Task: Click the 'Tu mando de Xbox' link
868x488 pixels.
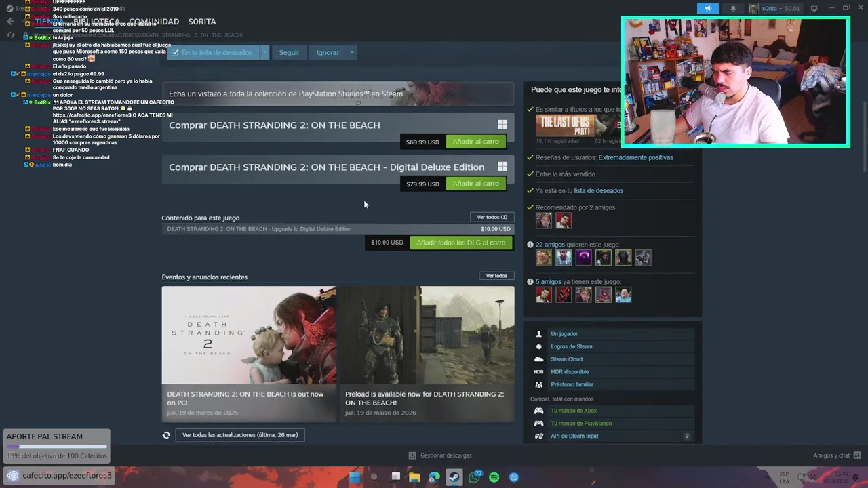Action: (x=574, y=411)
